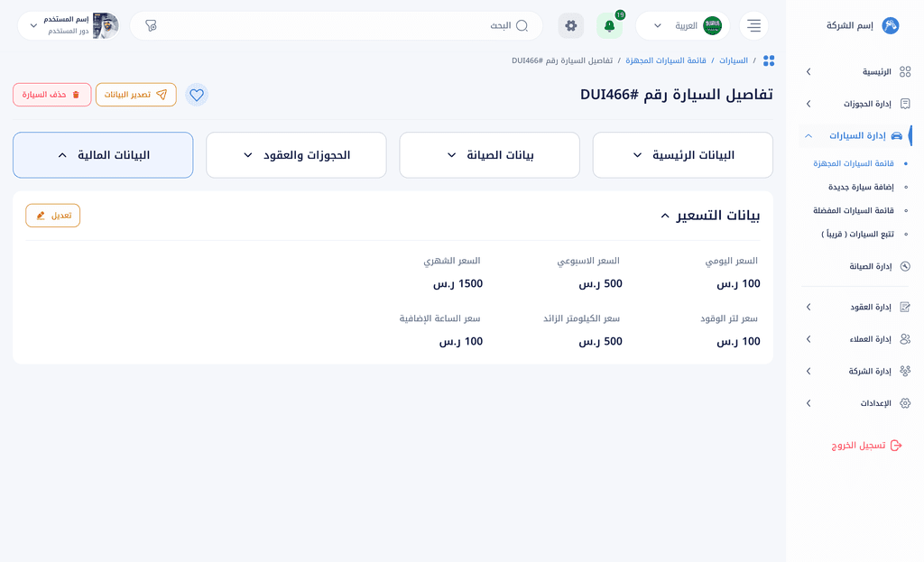Open the hamburger menu icon
The height and width of the screenshot is (562, 924).
(753, 26)
